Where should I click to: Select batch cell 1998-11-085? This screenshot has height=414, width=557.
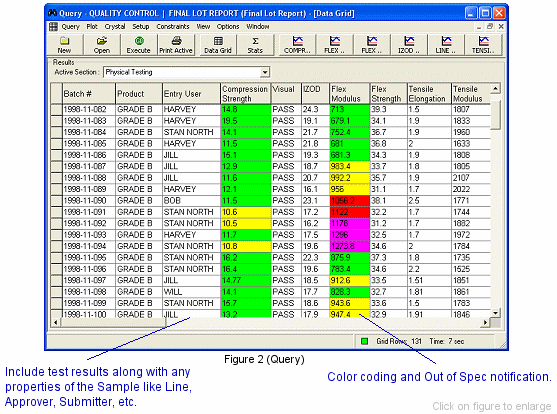[89, 144]
